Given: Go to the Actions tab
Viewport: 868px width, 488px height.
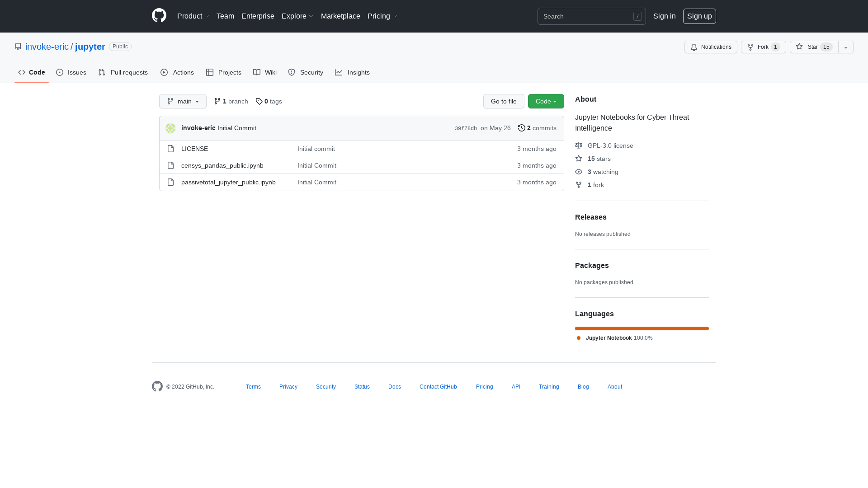Looking at the screenshot, I should [x=177, y=72].
